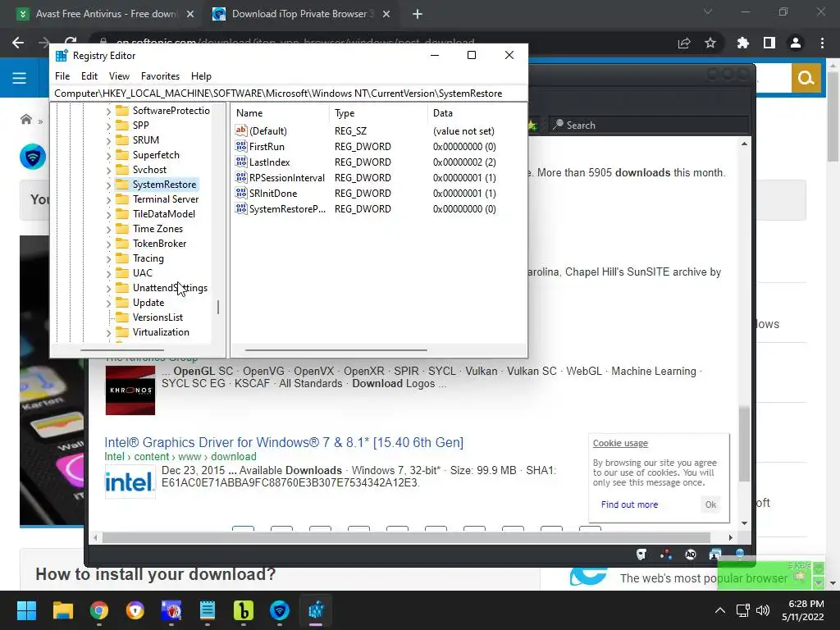Open Softonic hamburger menu
This screenshot has height=630, width=840.
(20, 78)
